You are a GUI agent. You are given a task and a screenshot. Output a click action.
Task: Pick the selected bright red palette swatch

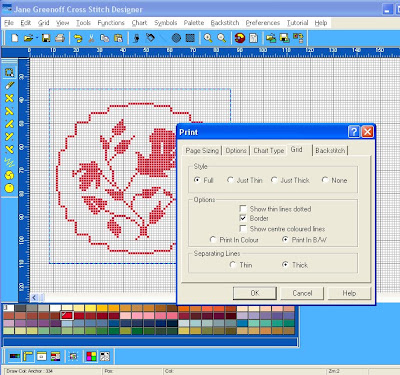(67, 315)
